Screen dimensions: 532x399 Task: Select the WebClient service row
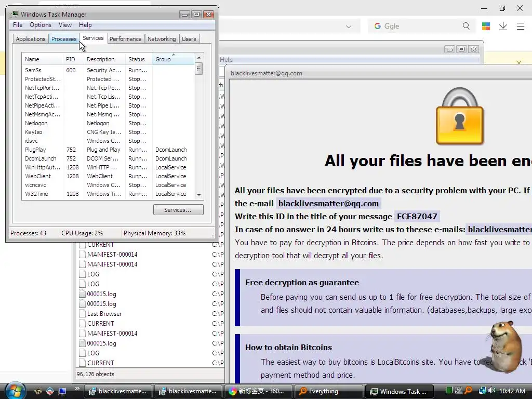pos(108,176)
